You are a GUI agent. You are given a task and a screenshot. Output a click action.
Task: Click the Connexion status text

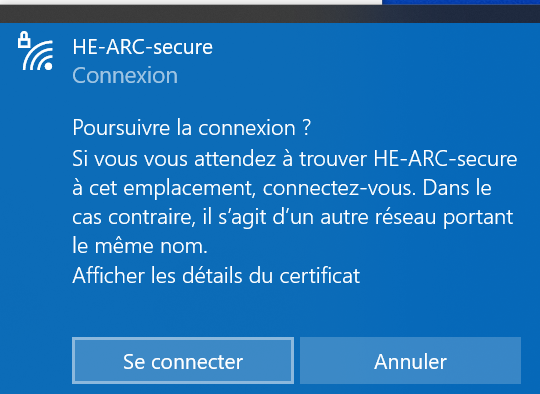click(125, 75)
